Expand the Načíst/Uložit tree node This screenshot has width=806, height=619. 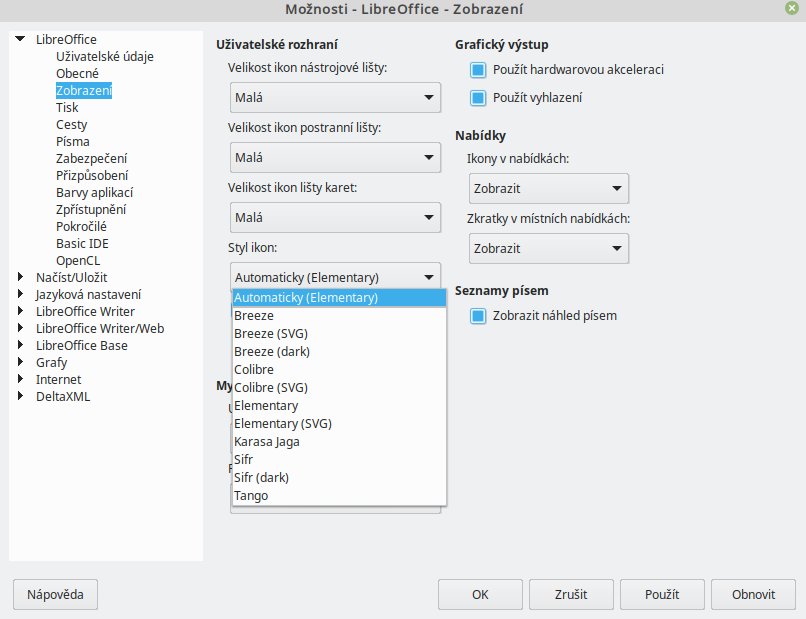coord(20,277)
